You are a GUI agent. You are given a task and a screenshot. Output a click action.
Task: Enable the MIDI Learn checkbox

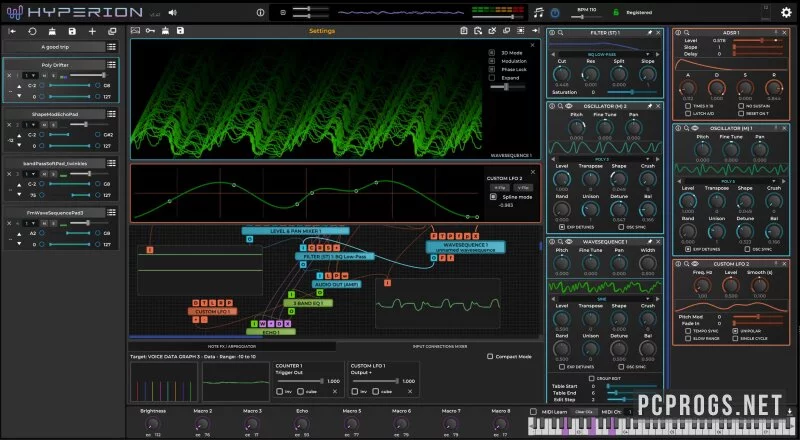(533, 411)
